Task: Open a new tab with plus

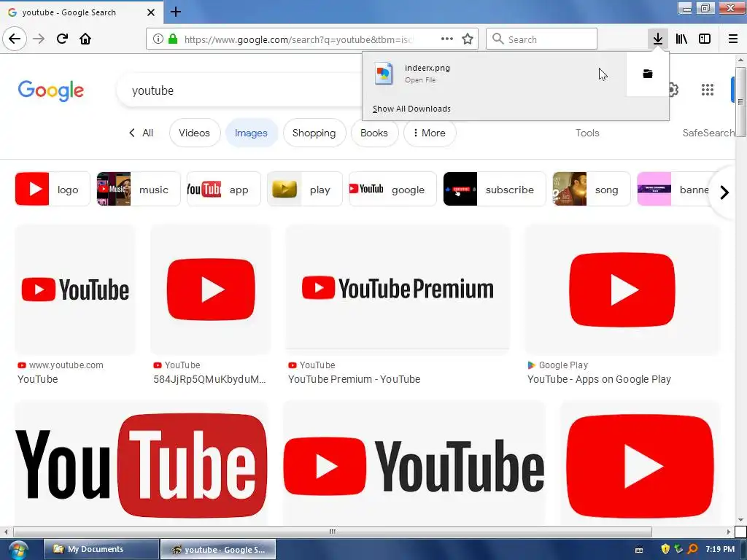Action: click(176, 12)
